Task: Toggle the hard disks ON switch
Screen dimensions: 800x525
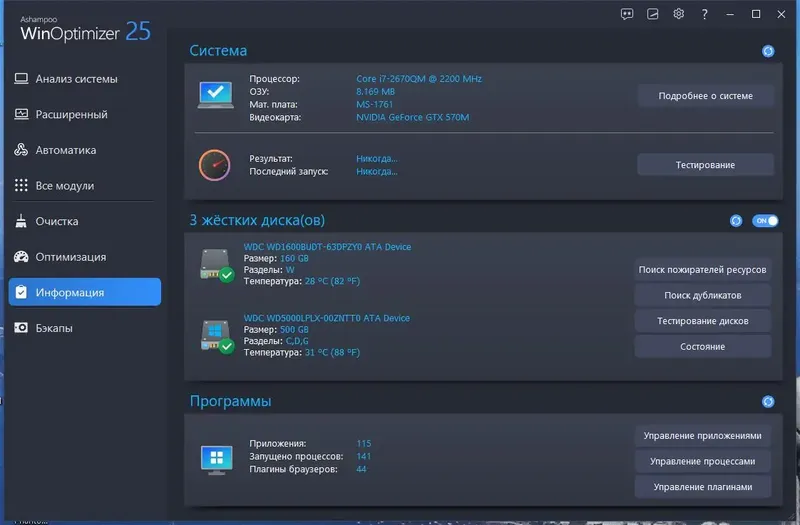Action: (x=765, y=221)
